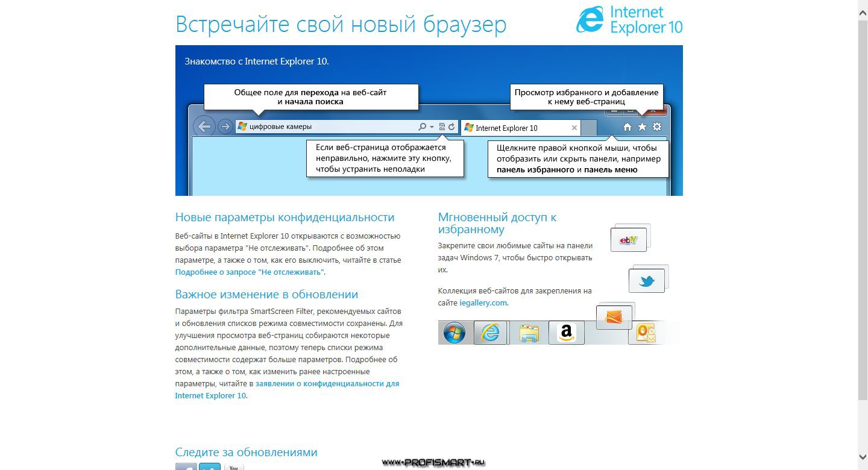Click callout Щелкните правой кнопкой мыши
The height and width of the screenshot is (470, 868).
579,158
